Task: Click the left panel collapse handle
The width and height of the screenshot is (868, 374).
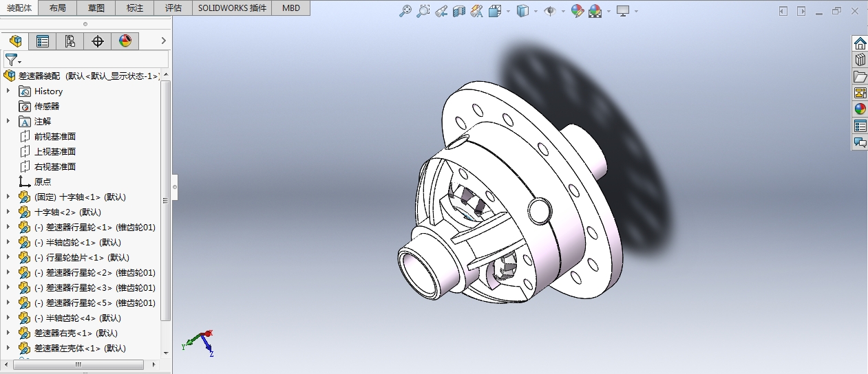Action: tap(175, 186)
